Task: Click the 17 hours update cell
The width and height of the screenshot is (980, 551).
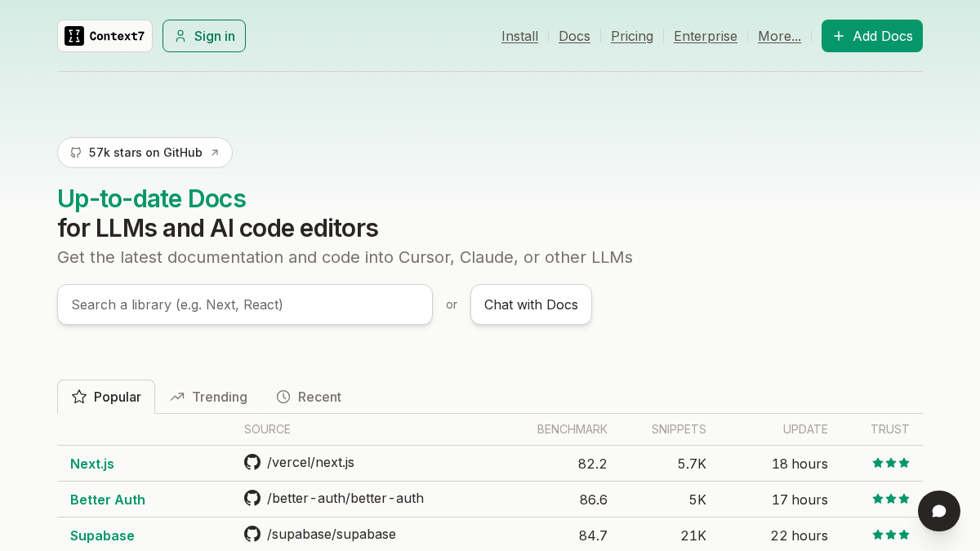Action: (800, 500)
